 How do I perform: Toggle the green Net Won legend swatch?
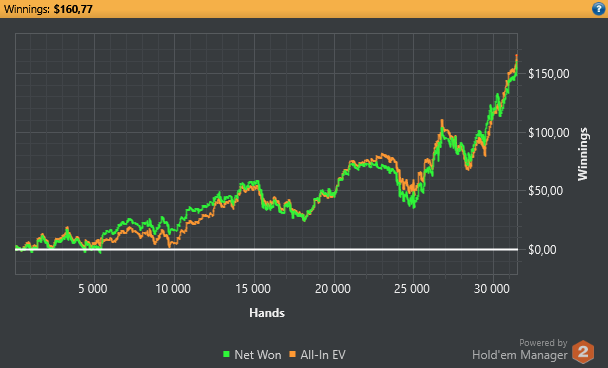coord(226,354)
